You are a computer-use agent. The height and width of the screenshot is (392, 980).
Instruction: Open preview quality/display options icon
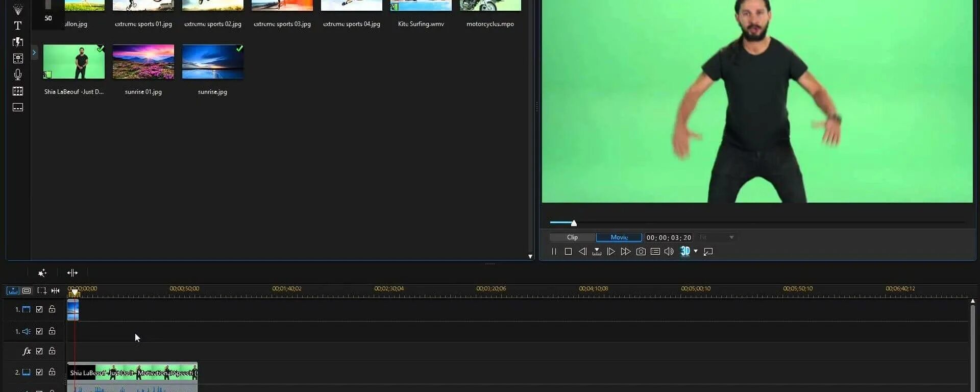(655, 252)
